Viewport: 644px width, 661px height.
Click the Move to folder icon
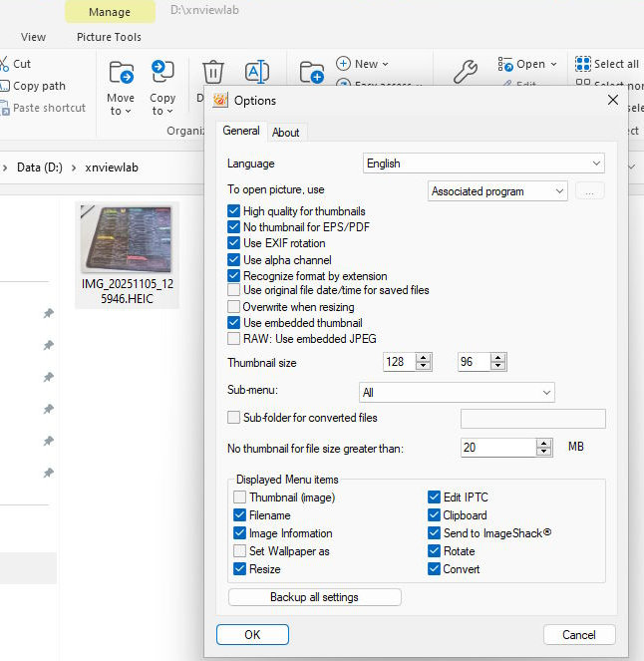(121, 73)
